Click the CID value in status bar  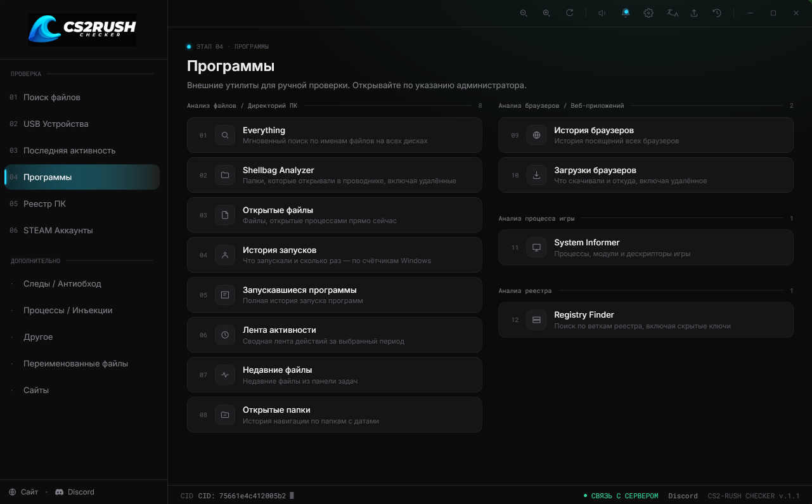coord(242,496)
